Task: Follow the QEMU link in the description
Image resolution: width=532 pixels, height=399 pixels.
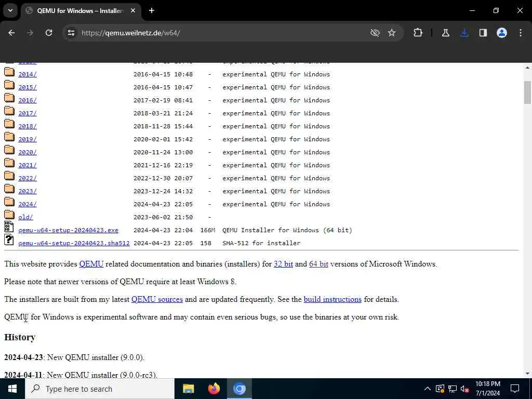Action: (91, 264)
